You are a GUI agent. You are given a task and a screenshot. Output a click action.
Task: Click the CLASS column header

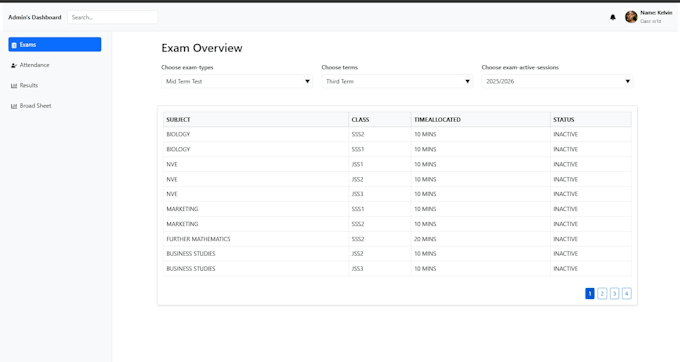click(380, 119)
